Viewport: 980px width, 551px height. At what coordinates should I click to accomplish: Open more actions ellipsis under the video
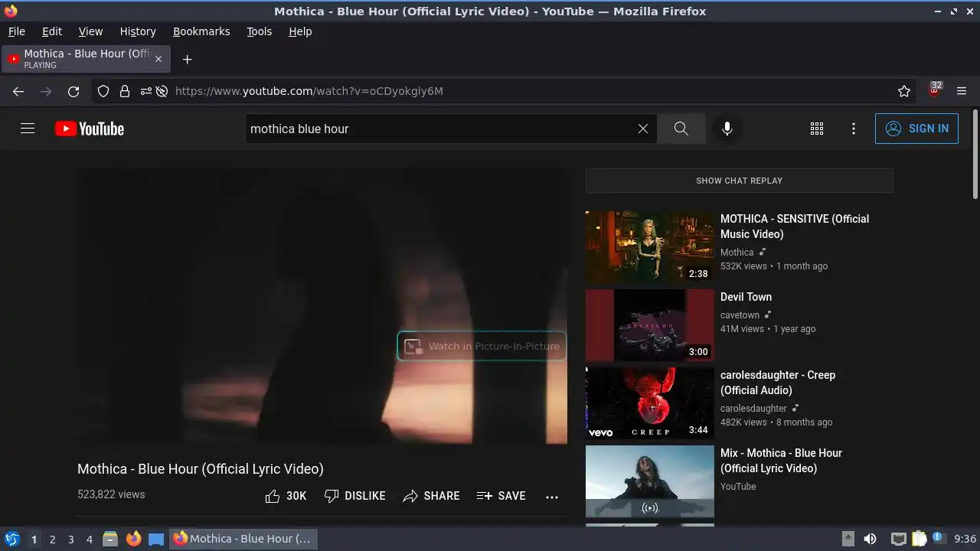pos(552,497)
